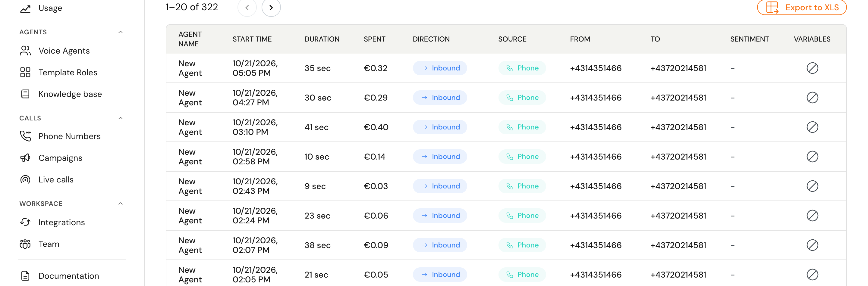Click the Documentation file icon
868x286 pixels.
[25, 276]
